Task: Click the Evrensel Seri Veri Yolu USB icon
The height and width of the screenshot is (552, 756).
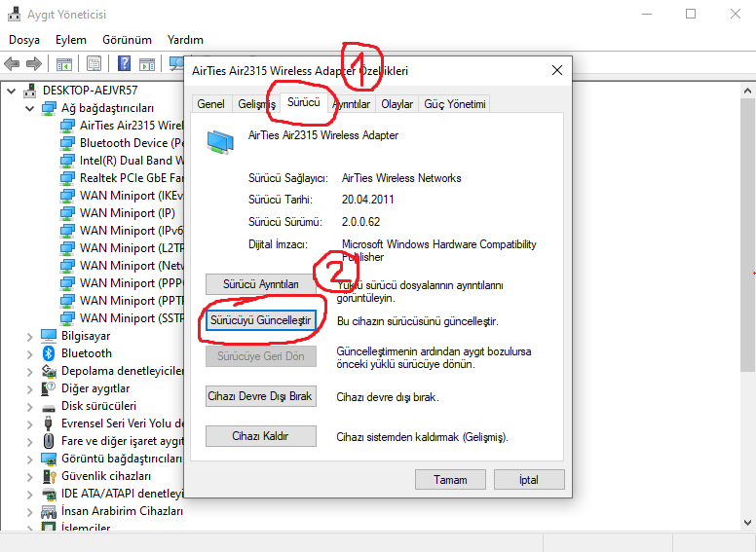Action: tap(48, 423)
